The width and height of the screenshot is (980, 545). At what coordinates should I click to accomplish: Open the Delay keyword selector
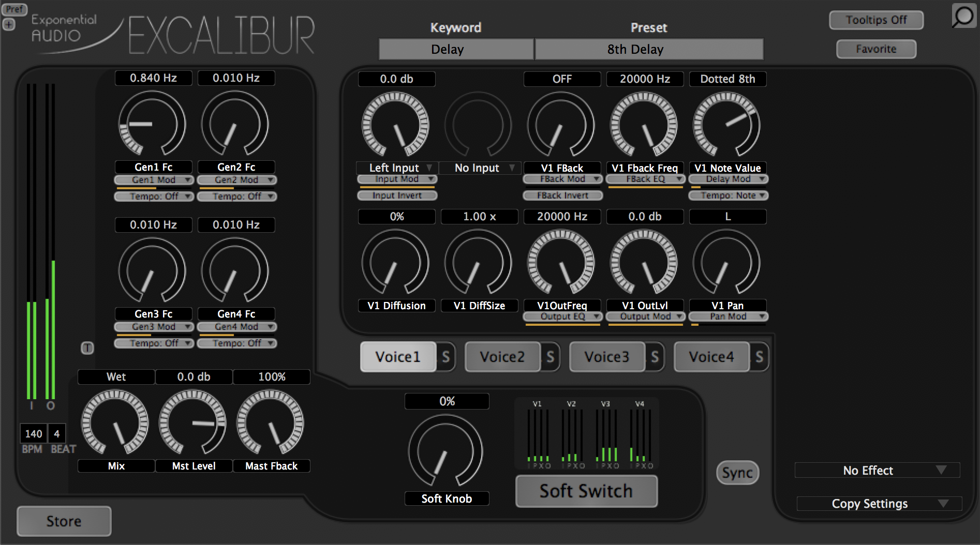click(x=456, y=49)
